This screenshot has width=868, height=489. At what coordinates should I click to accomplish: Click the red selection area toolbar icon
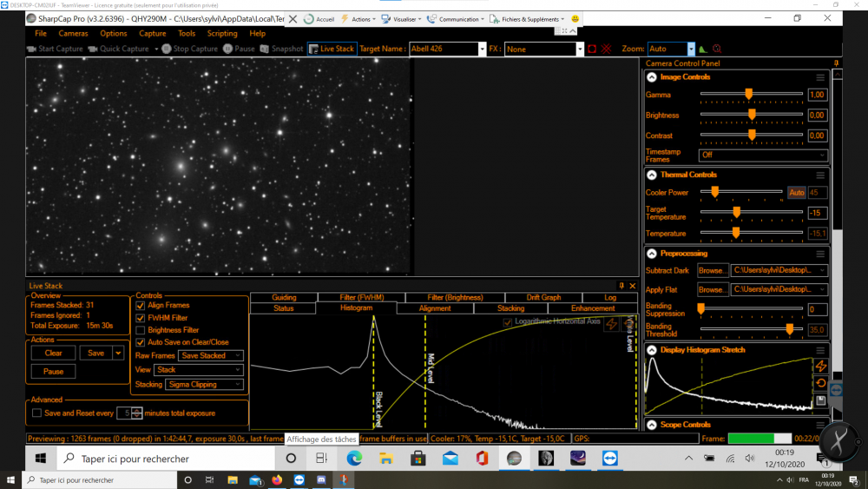coord(592,49)
